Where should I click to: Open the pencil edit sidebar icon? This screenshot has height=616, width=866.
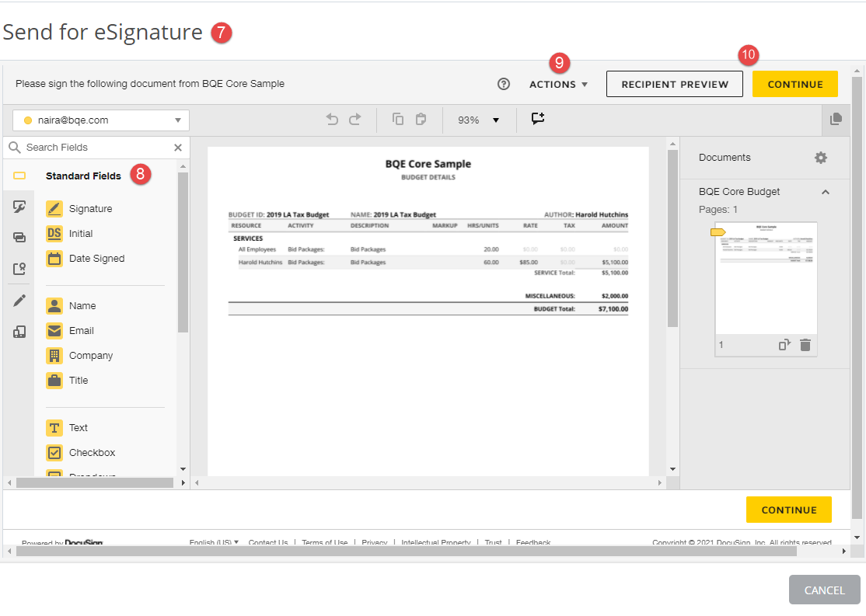click(19, 301)
